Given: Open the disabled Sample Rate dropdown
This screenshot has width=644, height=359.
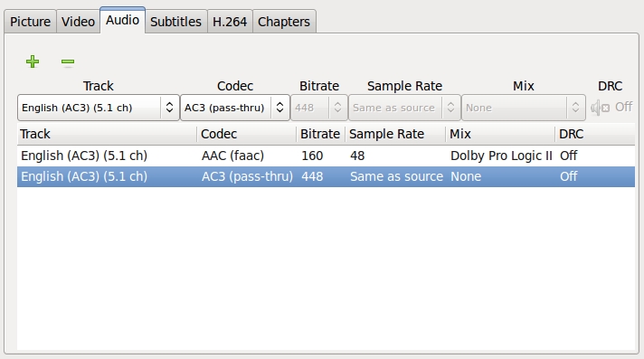Looking at the screenshot, I should pyautogui.click(x=404, y=108).
